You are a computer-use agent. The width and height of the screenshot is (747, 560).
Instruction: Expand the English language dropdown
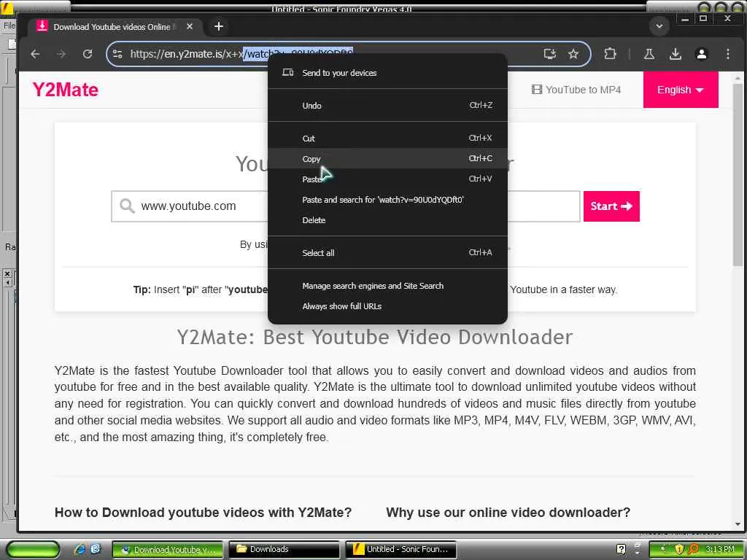(681, 90)
